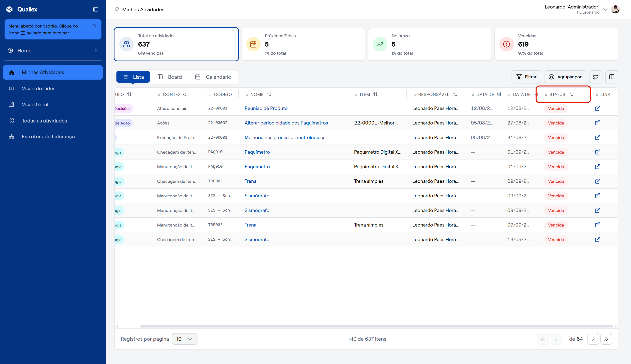
Task: Open the Leonardo Administrador account dropdown
Action: [605, 10]
